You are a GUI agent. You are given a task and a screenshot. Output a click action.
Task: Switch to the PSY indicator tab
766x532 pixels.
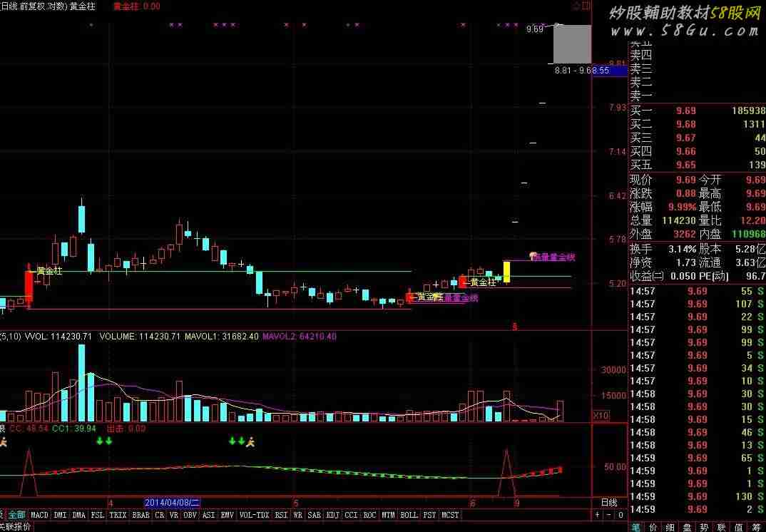429,515
